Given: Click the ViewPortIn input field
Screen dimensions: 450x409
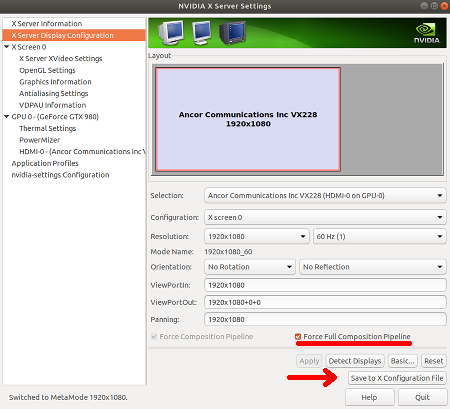Looking at the screenshot, I should [x=325, y=285].
